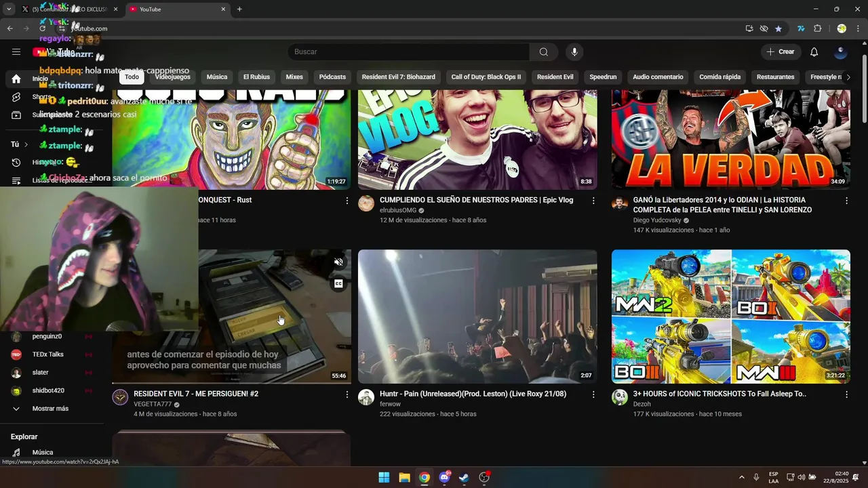Open options for La Libertadores 2014 video
Viewport: 868px width, 488px height.
pyautogui.click(x=846, y=201)
